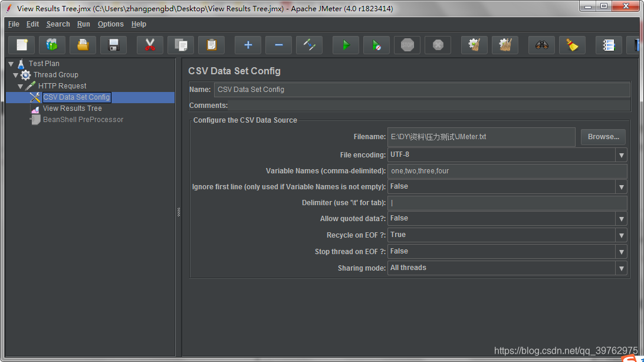Open the Run menu

pyautogui.click(x=83, y=24)
